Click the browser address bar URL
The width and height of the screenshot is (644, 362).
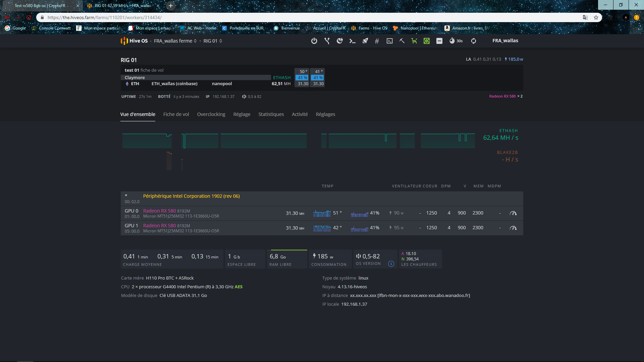[x=105, y=17]
